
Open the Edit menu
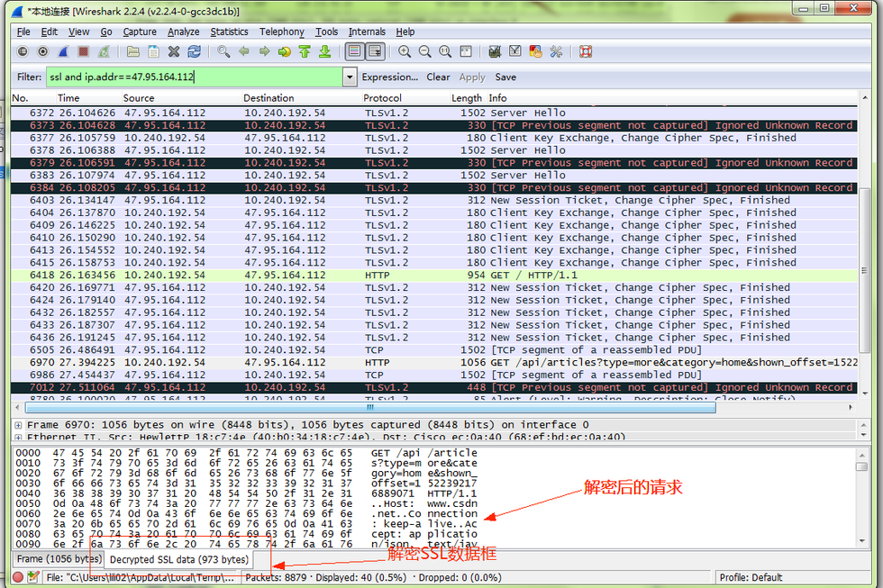(x=49, y=32)
